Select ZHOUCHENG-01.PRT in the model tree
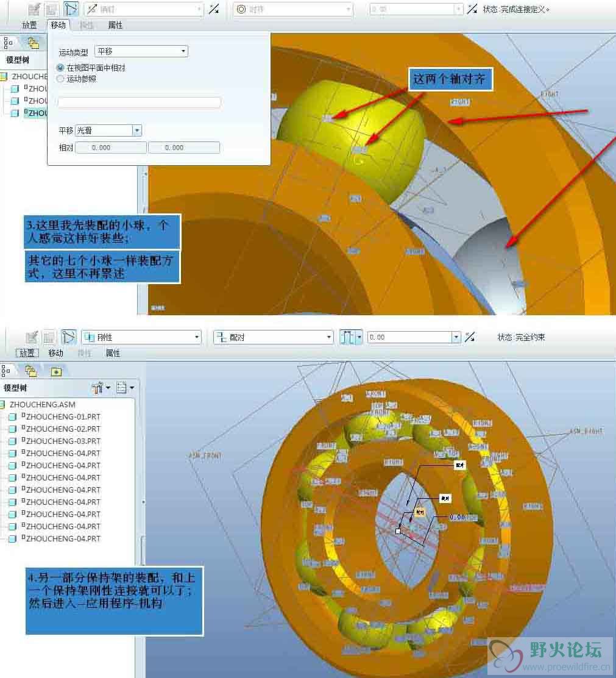 63,417
